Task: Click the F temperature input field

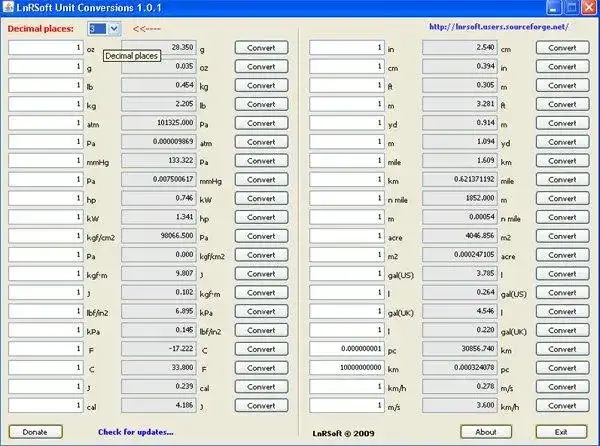Action: tap(46, 348)
